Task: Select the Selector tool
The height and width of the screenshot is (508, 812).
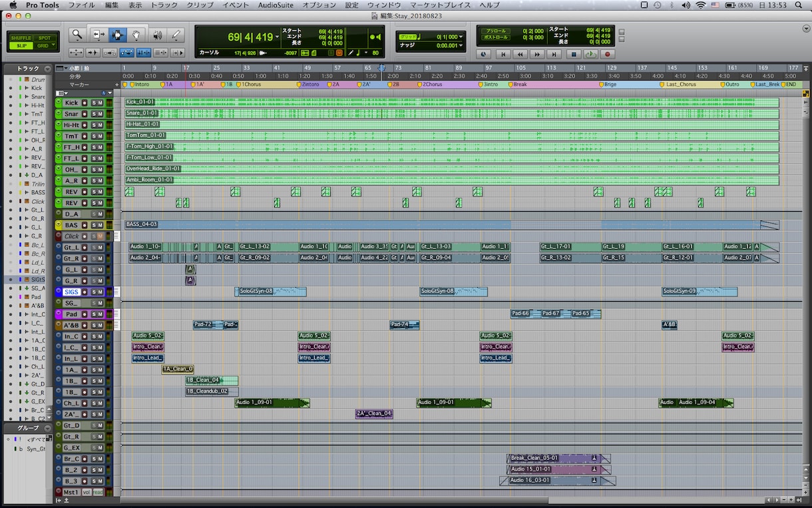Action: tap(118, 35)
